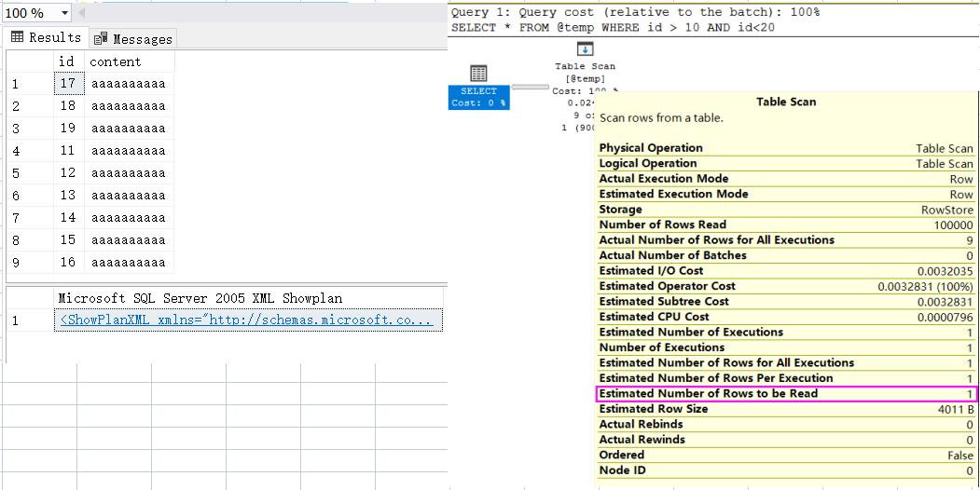Click the [@temp] label under Table Scan
This screenshot has width=980, height=490.
pos(585,79)
